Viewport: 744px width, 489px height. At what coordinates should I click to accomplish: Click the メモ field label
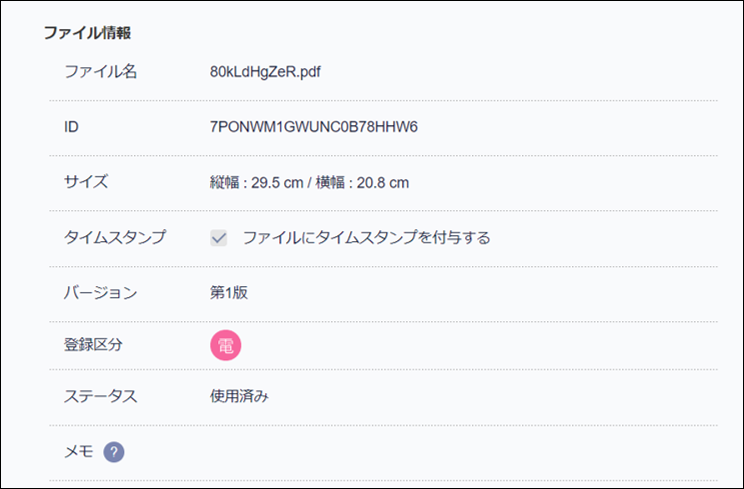[x=78, y=452]
